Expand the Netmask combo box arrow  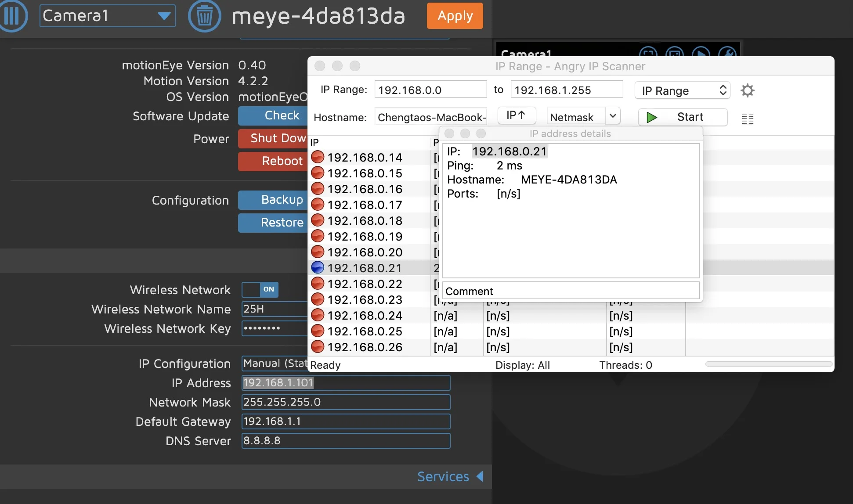coord(613,116)
